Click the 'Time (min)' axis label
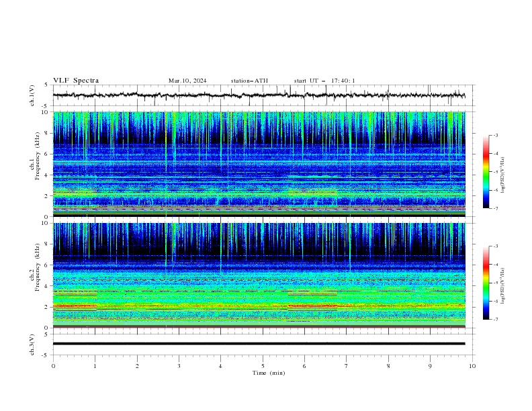Screen dimensions: 532x411 point(269,373)
